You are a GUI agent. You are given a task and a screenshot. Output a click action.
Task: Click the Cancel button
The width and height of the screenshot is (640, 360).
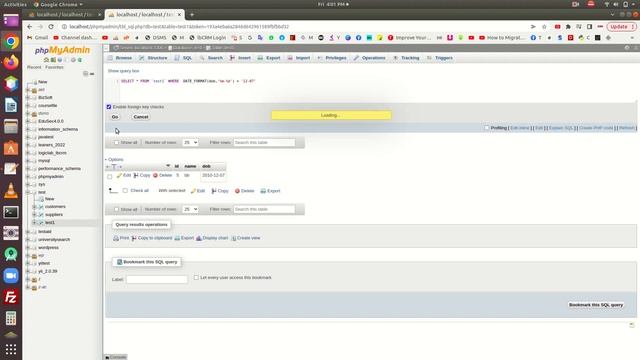[x=141, y=117]
